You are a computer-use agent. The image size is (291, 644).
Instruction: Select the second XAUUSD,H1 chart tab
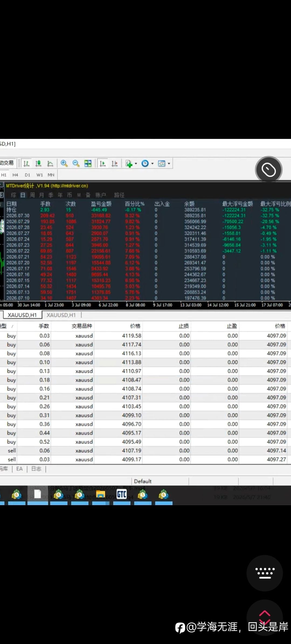tap(61, 315)
